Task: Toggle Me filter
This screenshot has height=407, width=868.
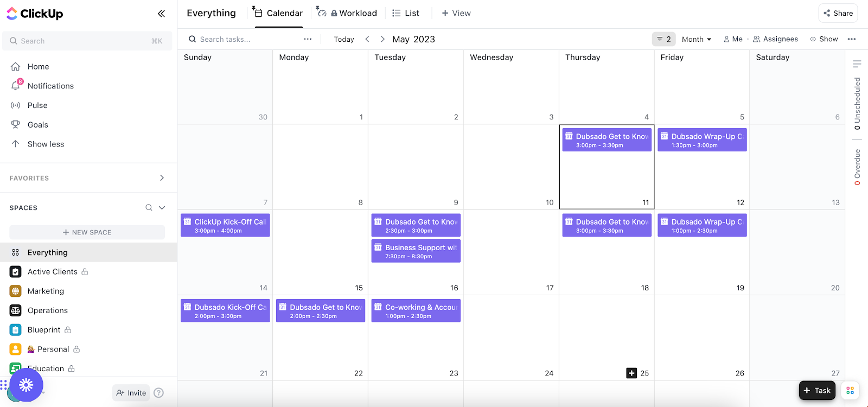Action: (x=733, y=39)
